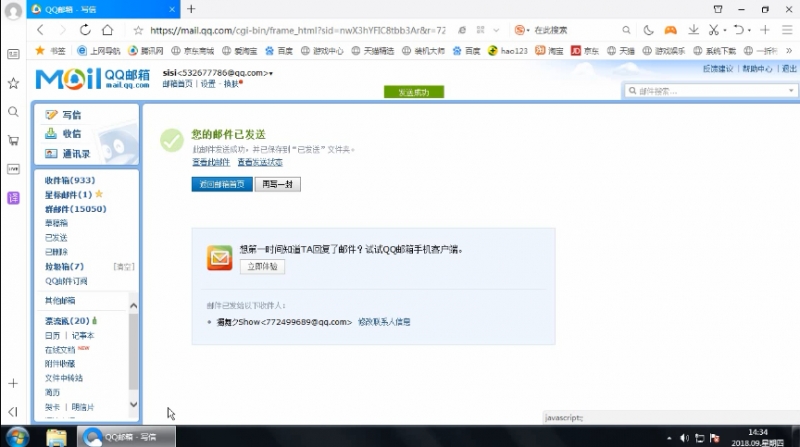Open the 已发送 sent folder
This screenshot has width=800, height=447.
56,237
